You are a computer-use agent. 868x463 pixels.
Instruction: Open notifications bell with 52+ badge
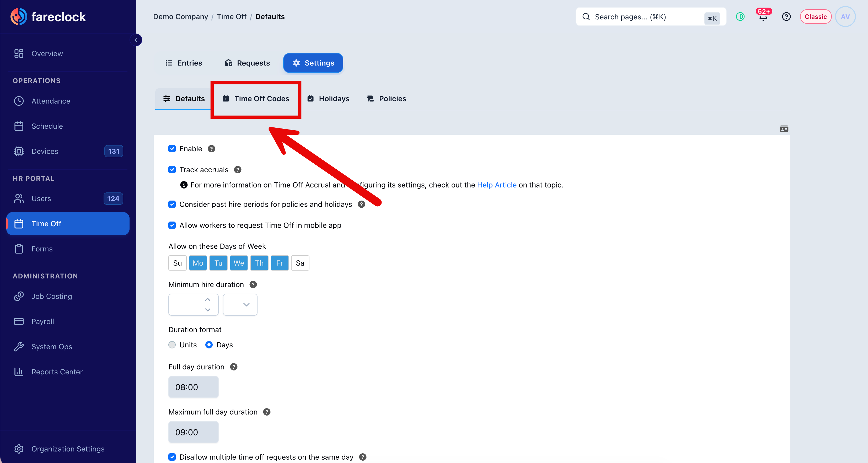tap(763, 16)
